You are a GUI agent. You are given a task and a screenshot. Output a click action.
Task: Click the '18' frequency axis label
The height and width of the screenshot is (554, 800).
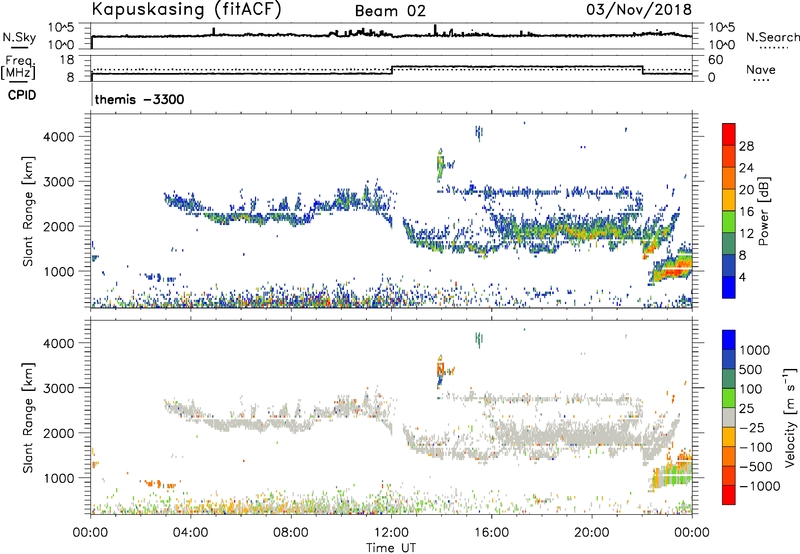66,60
